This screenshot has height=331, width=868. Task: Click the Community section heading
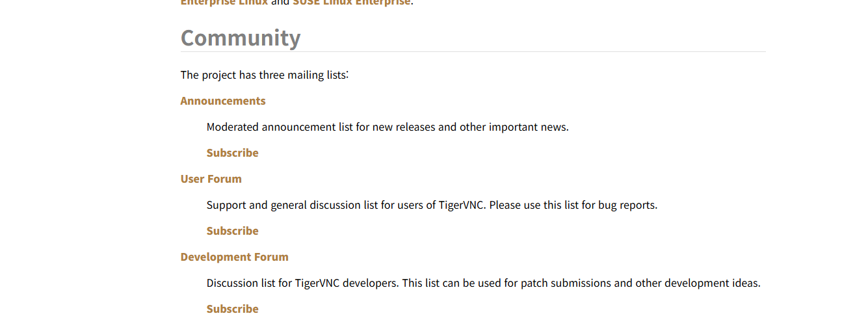241,38
